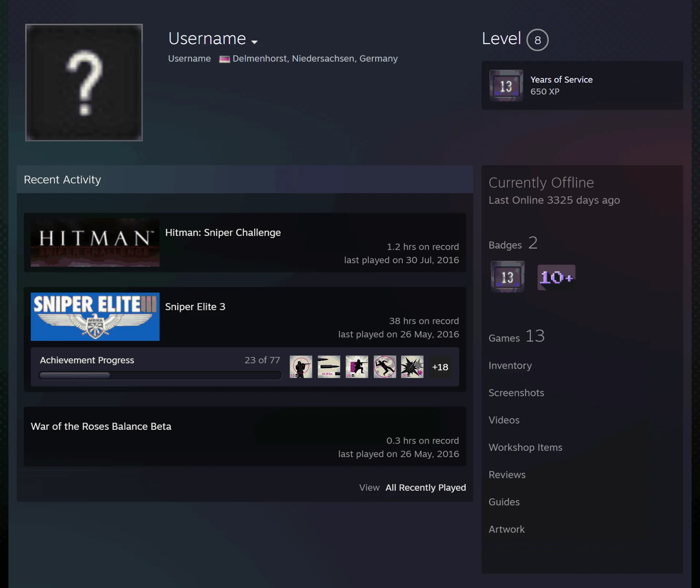View All Recently Played games
The image size is (700, 588).
point(425,488)
